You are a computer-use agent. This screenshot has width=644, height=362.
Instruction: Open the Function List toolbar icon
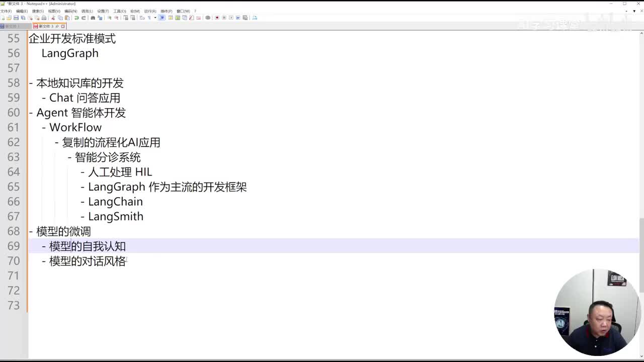click(x=192, y=18)
